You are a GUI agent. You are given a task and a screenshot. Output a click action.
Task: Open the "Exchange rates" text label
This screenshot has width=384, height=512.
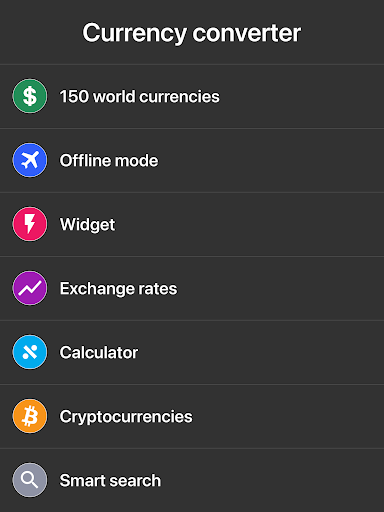tap(119, 289)
